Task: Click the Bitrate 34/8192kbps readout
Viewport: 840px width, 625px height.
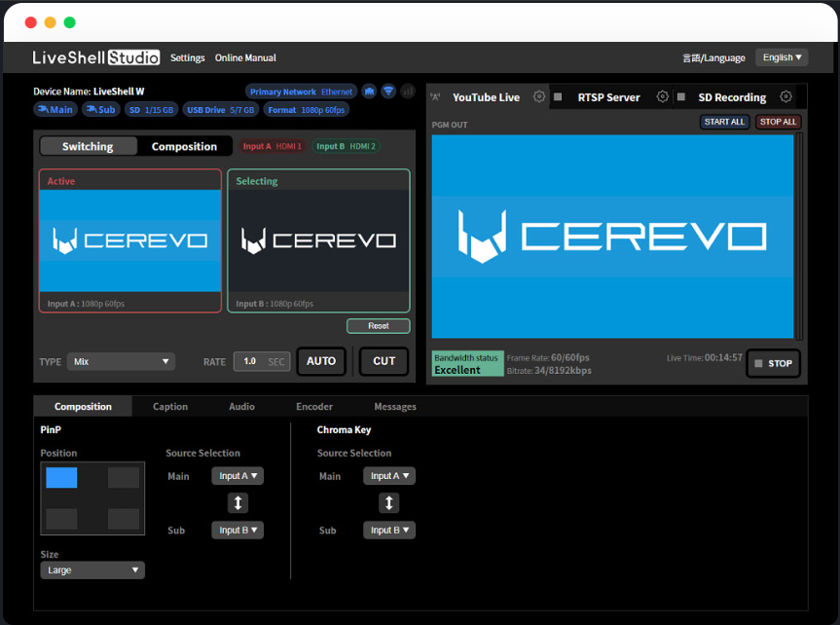Action: 549,370
